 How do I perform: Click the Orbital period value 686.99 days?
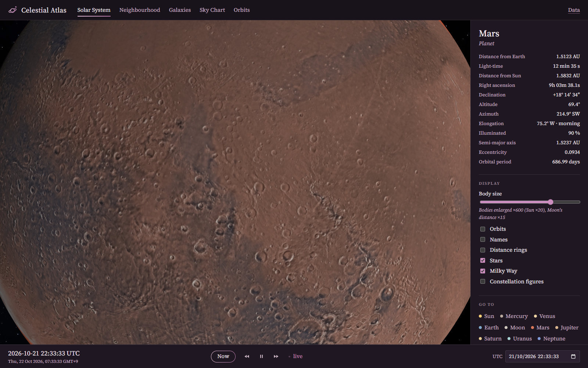click(566, 162)
